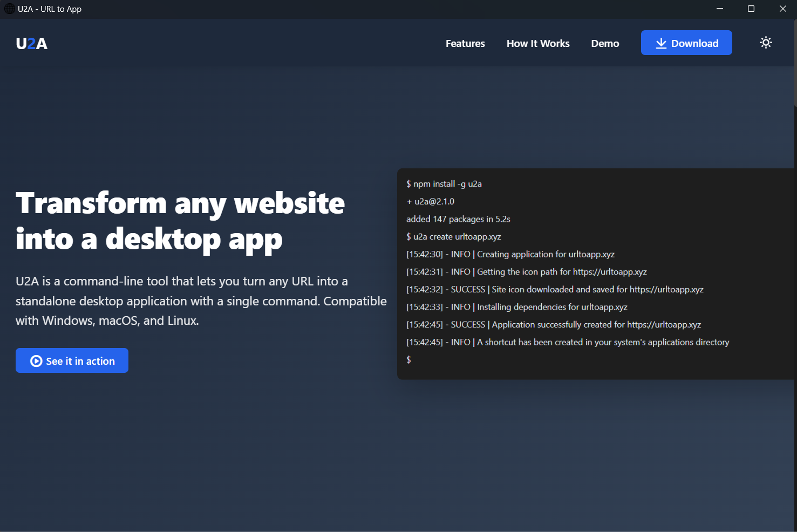The width and height of the screenshot is (797, 532).
Task: Click '$ u2a create urltoapp.xyz' line
Action: point(454,236)
